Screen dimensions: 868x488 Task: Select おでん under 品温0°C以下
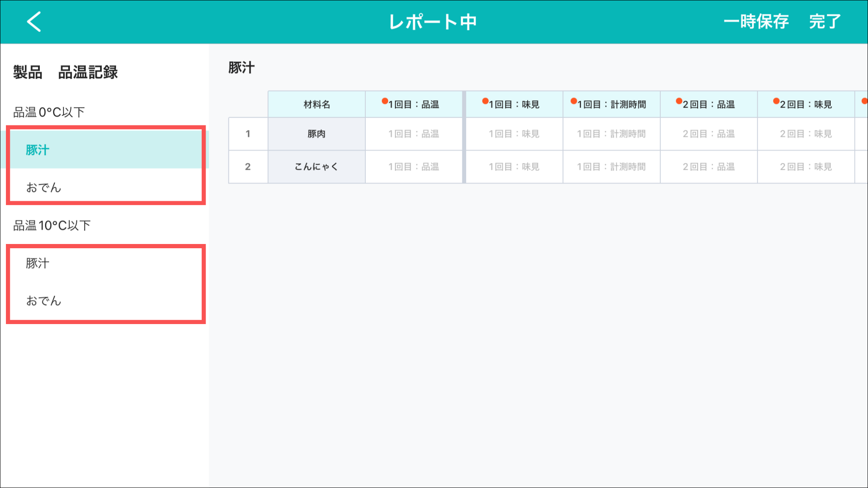[x=44, y=187]
